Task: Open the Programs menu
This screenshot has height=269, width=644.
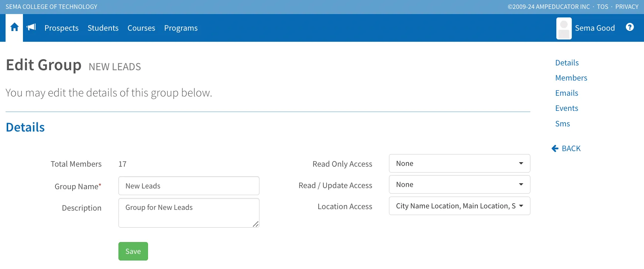Action: pyautogui.click(x=181, y=28)
